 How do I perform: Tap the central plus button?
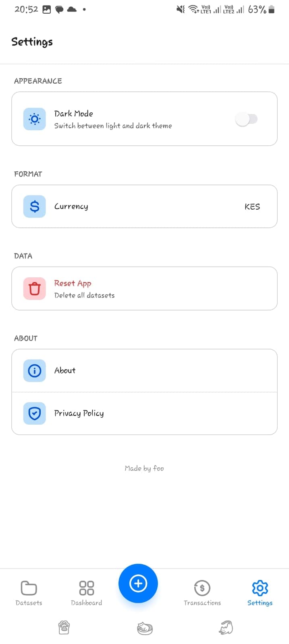[138, 583]
